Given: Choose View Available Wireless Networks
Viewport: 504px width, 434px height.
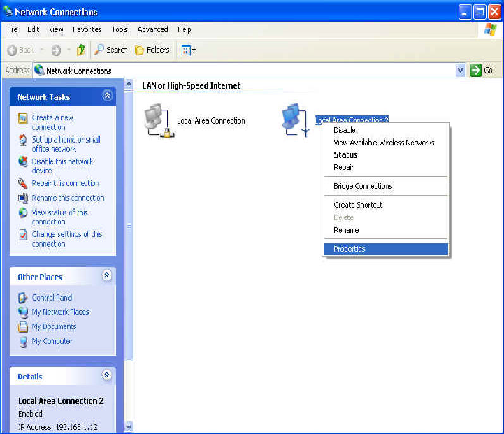Looking at the screenshot, I should 386,143.
